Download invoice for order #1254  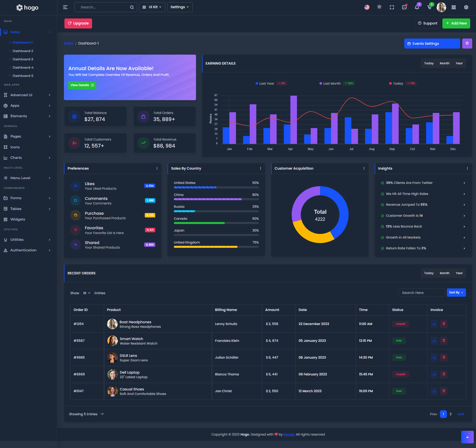(434, 324)
